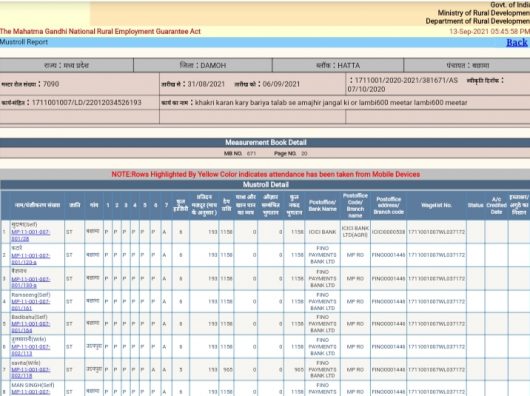Viewport: 530px width, 396px height.
Task: Open Ramseeng(Self) job card link
Action: 30,305
